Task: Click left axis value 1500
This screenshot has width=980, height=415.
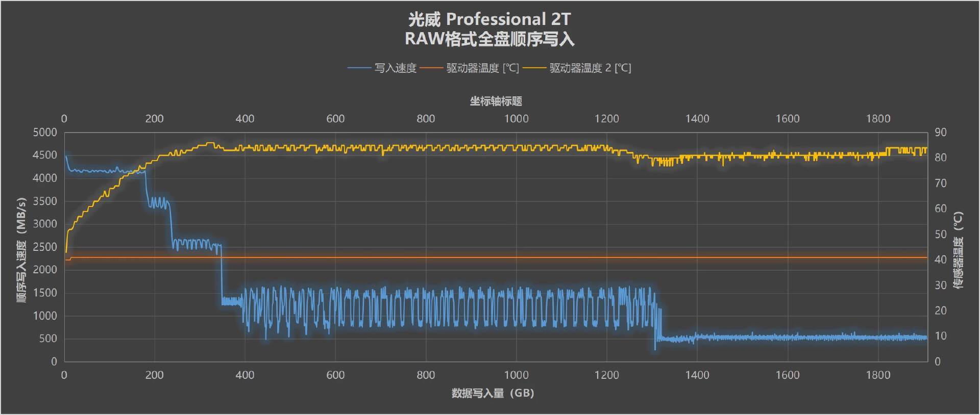Action: [x=45, y=293]
